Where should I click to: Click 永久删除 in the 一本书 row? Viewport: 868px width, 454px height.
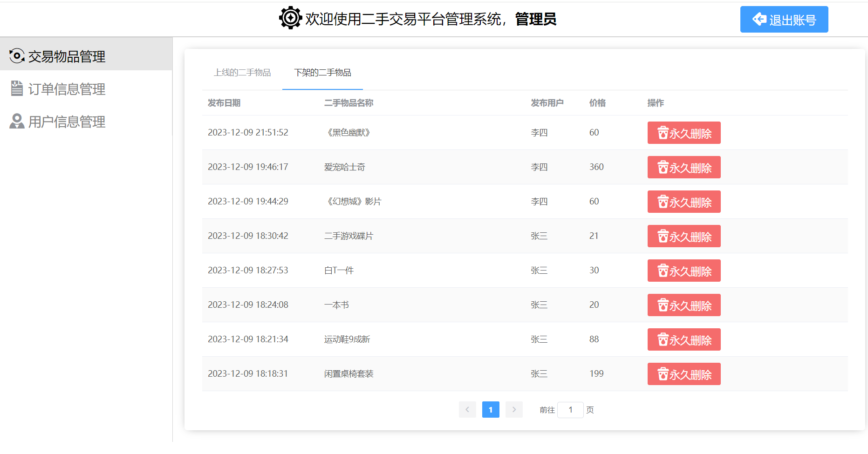point(684,305)
